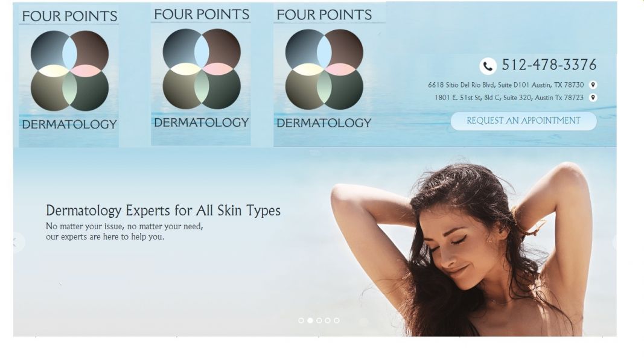Click the leftmost Four Points Dermatology logo

(x=69, y=76)
